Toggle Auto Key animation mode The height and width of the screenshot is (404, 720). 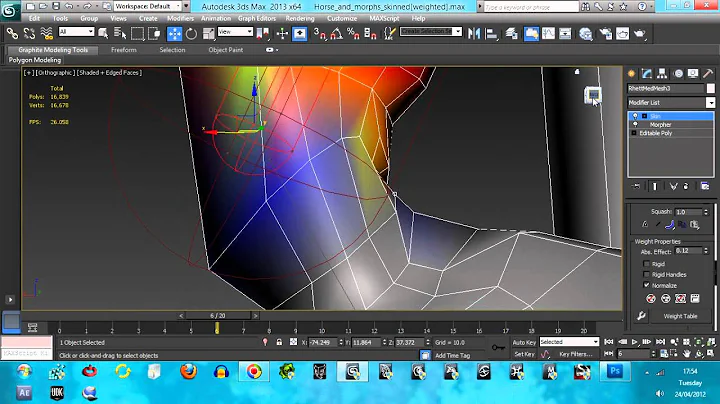pyautogui.click(x=524, y=342)
